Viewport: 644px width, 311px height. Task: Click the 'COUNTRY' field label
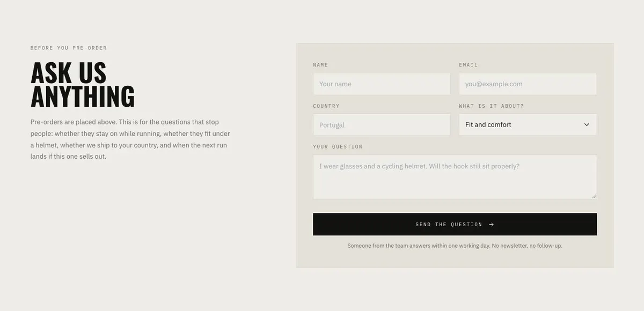click(326, 106)
